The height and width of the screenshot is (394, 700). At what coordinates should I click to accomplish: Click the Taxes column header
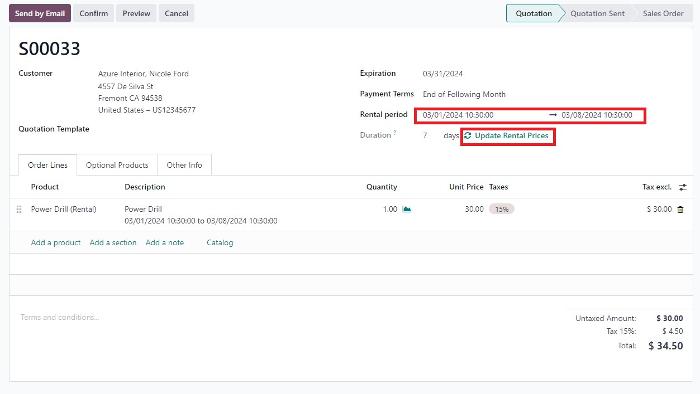[498, 187]
